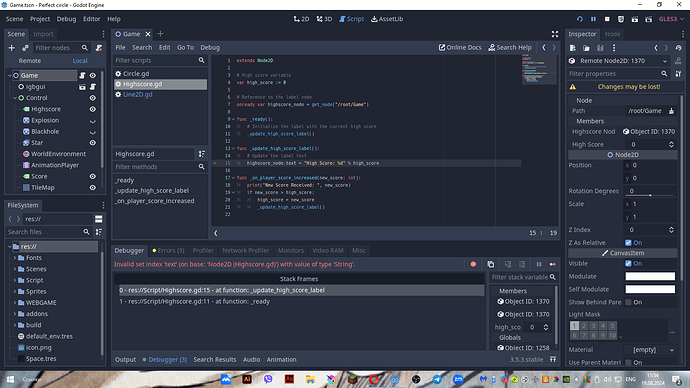The height and width of the screenshot is (388, 690).
Task: Continue execution in the debugger
Action: click(x=553, y=264)
